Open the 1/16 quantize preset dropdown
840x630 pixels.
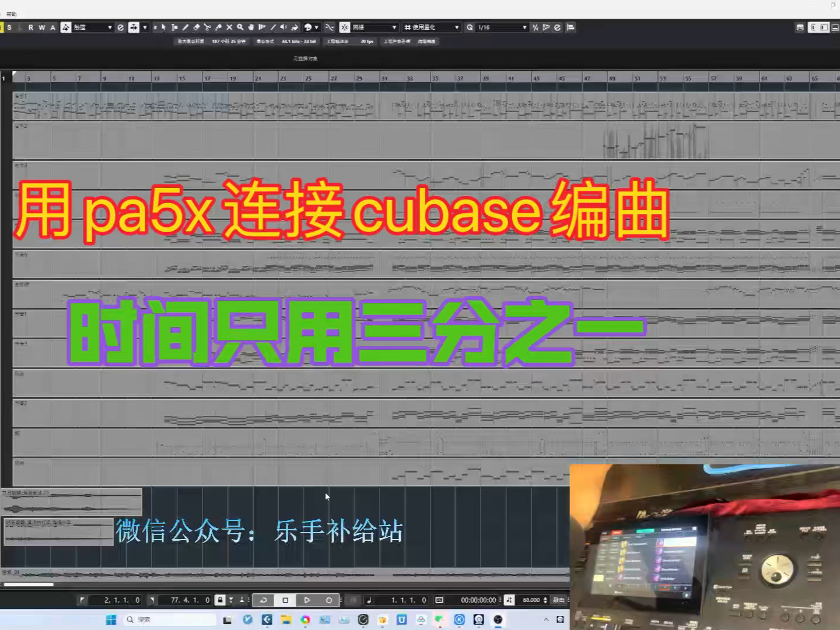(502, 27)
